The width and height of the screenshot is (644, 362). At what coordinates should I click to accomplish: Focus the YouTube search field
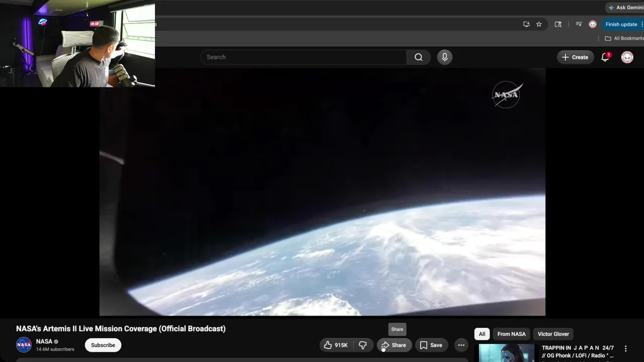pyautogui.click(x=303, y=57)
